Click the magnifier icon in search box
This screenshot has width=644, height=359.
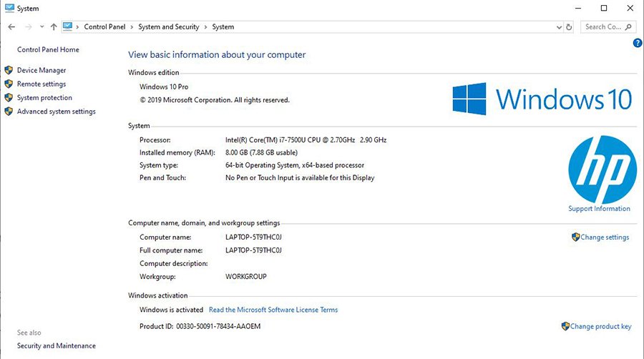[x=628, y=27]
